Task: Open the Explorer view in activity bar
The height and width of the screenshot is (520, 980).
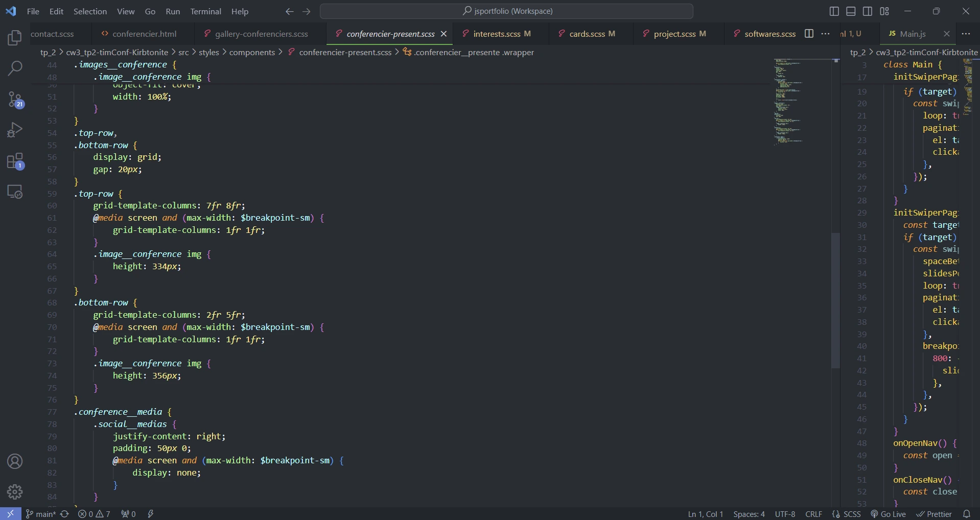Action: click(x=15, y=38)
